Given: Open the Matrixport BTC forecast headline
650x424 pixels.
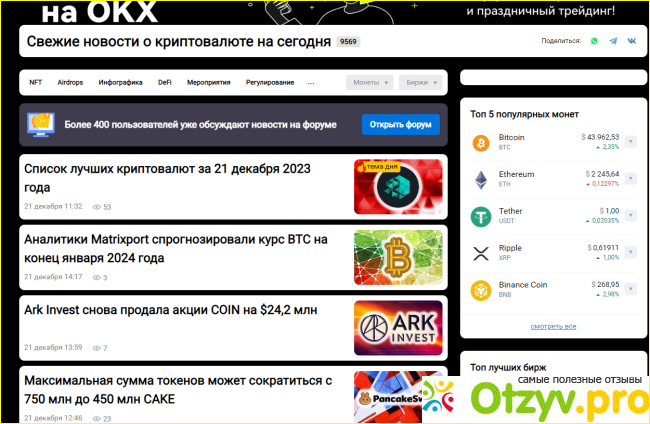Looking at the screenshot, I should 175,249.
